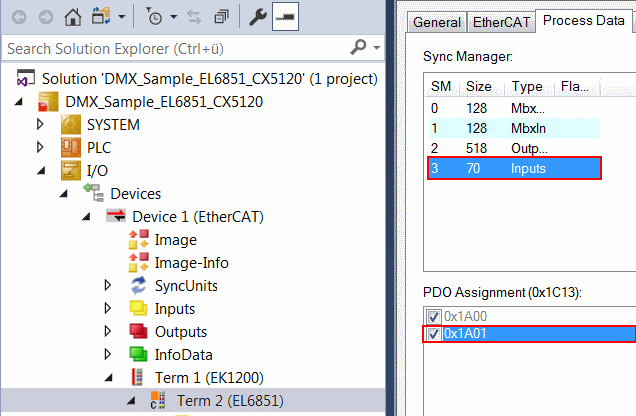
Task: Click the red Outputs icon
Action: click(x=138, y=331)
